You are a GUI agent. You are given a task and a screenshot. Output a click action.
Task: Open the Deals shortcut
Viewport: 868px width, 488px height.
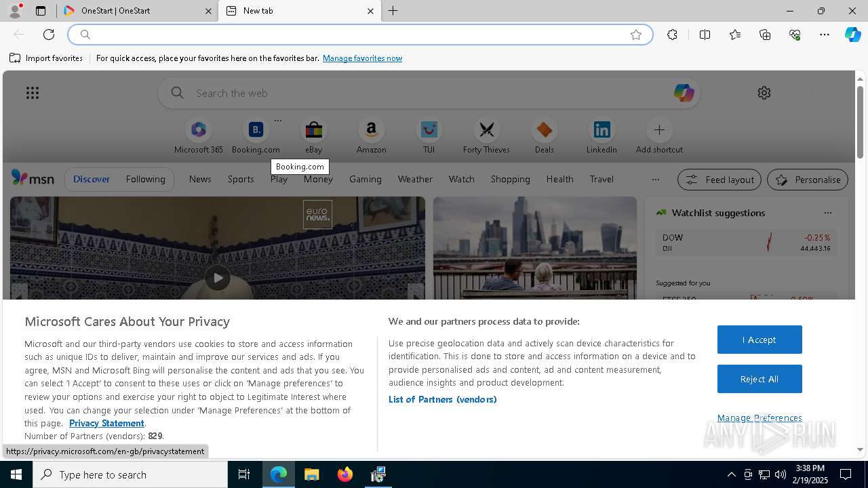[544, 136]
